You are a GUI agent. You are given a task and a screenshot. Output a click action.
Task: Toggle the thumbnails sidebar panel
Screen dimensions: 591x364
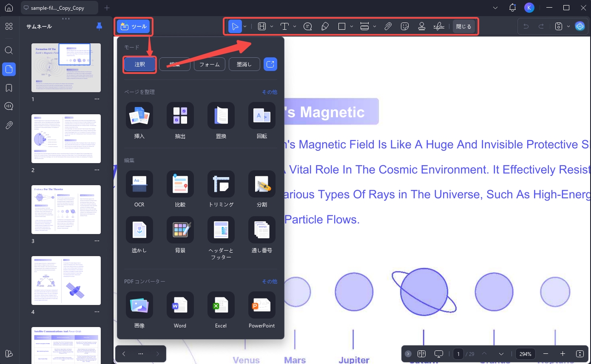[x=9, y=69]
